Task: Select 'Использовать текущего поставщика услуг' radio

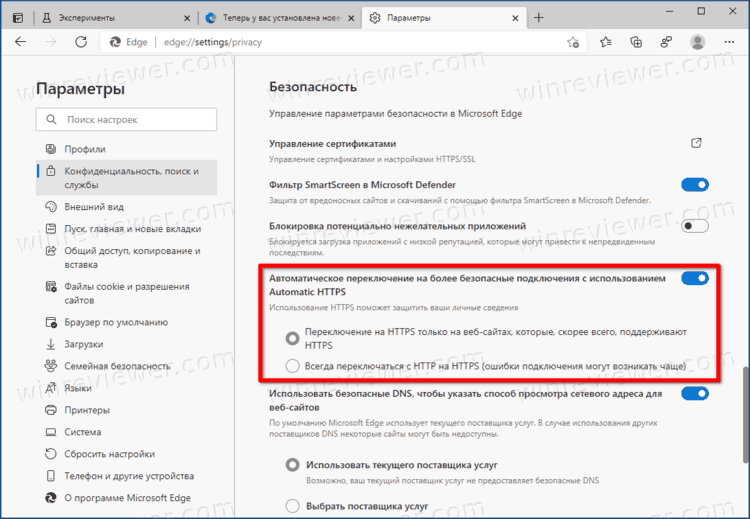Action: tap(292, 464)
